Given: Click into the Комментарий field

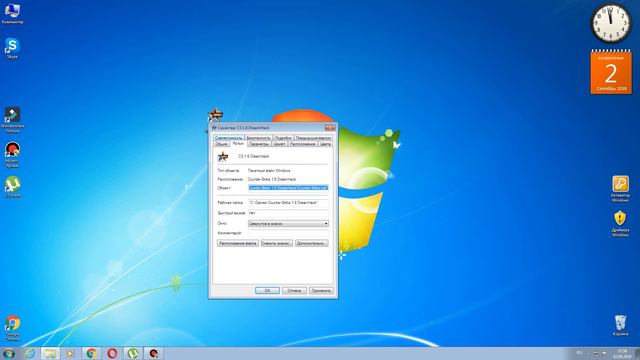Looking at the screenshot, I should click(288, 233).
